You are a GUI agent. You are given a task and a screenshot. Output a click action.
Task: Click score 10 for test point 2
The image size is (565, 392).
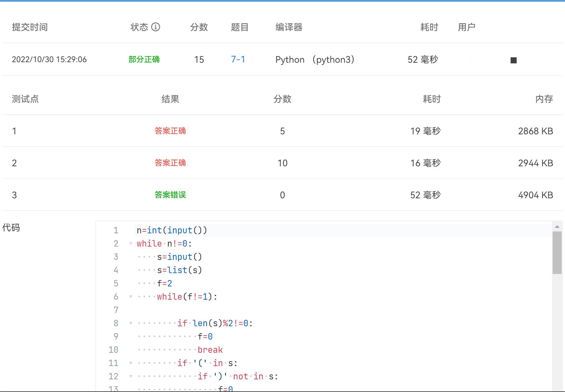tap(282, 163)
